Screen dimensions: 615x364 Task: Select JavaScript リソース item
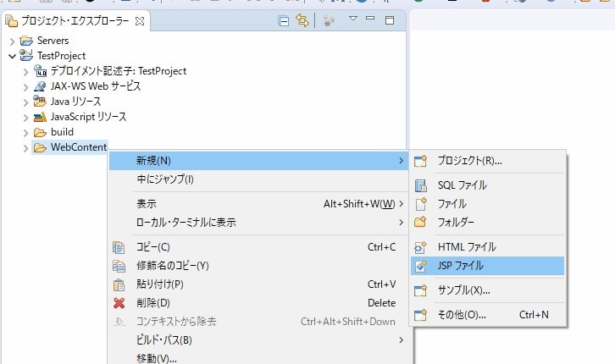coord(88,117)
